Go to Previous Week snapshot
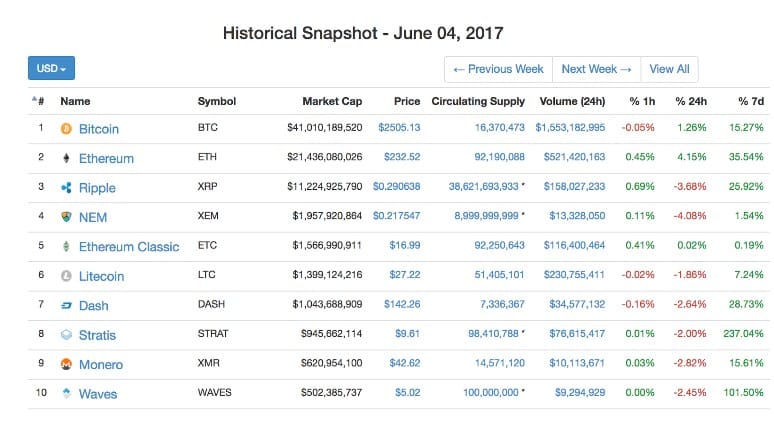The image size is (774, 438). pos(499,69)
